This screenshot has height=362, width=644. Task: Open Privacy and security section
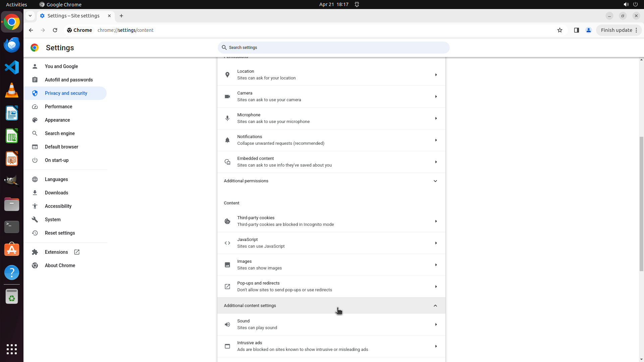[66, 93]
